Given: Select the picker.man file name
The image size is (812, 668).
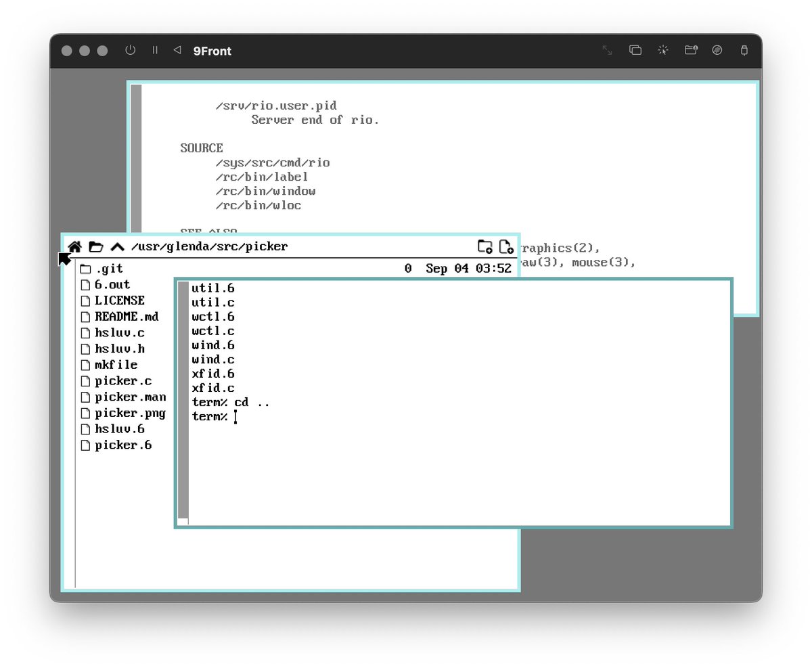Looking at the screenshot, I should 131,397.
